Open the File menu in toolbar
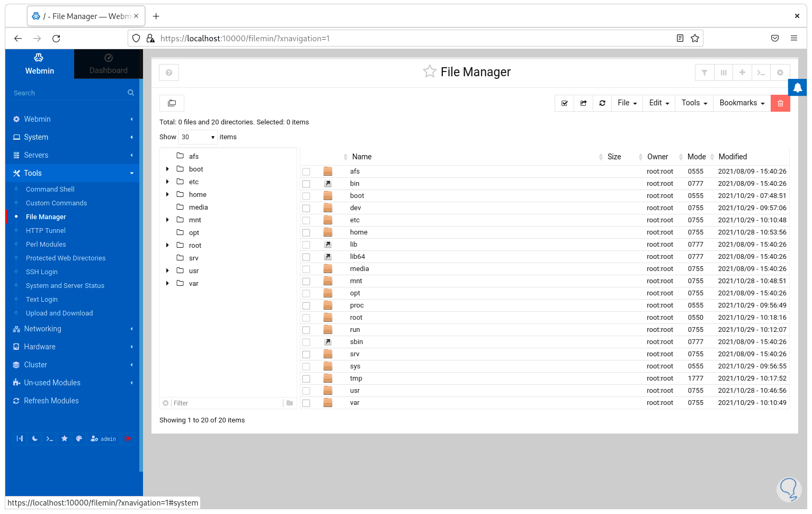 [x=627, y=103]
